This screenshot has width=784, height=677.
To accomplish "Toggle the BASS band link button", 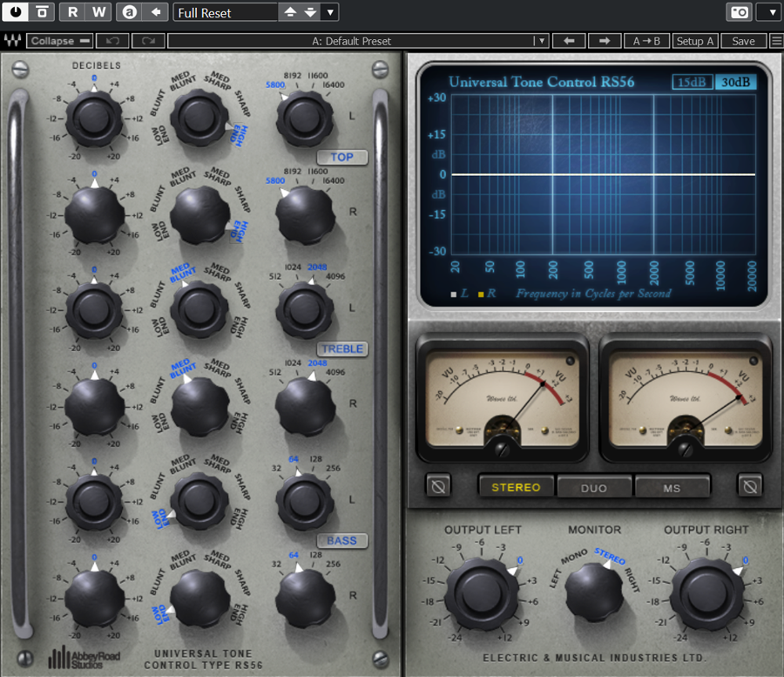I will pos(342,540).
